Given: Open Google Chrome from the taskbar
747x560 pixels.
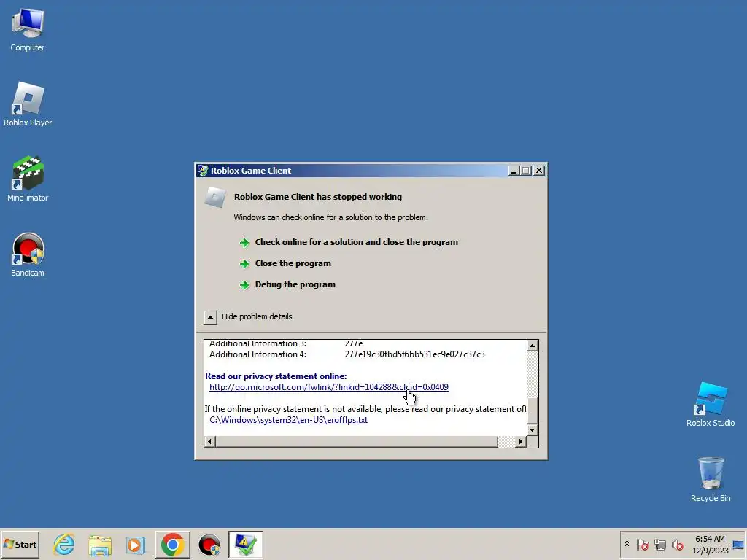Looking at the screenshot, I should (172, 544).
